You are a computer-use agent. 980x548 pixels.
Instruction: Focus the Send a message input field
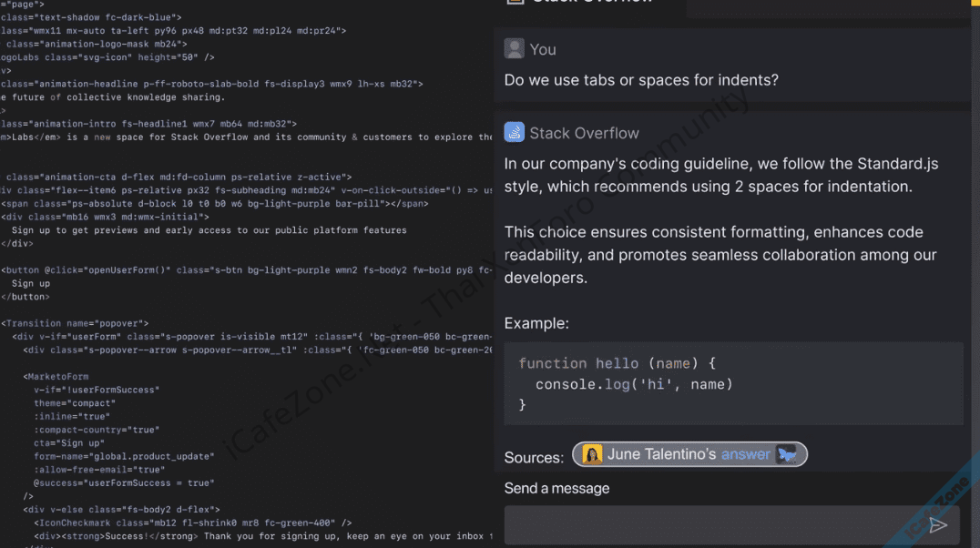click(710, 525)
